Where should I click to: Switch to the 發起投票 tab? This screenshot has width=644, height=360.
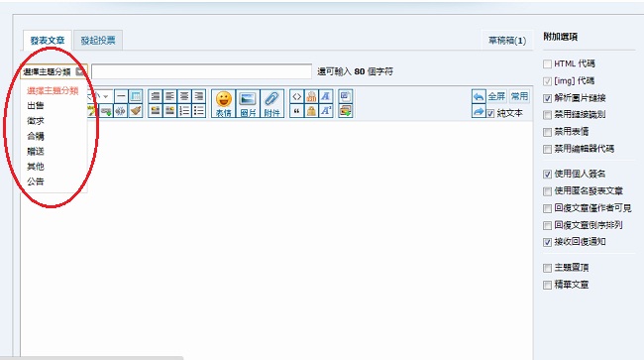(x=98, y=41)
